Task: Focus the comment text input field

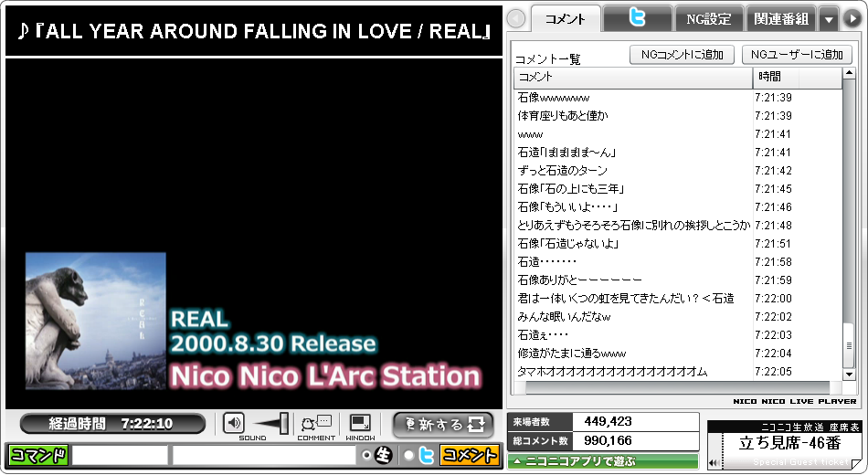Action: 263,456
